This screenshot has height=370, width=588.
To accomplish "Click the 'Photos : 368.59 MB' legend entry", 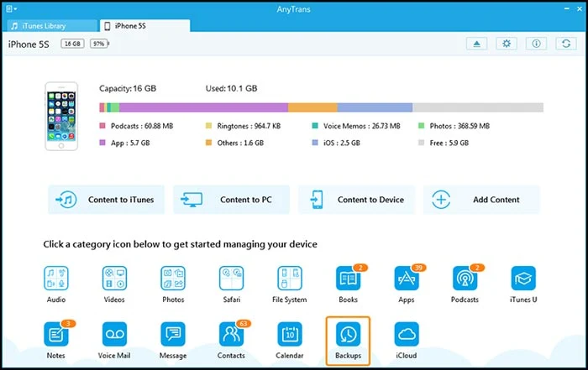I will [x=454, y=126].
